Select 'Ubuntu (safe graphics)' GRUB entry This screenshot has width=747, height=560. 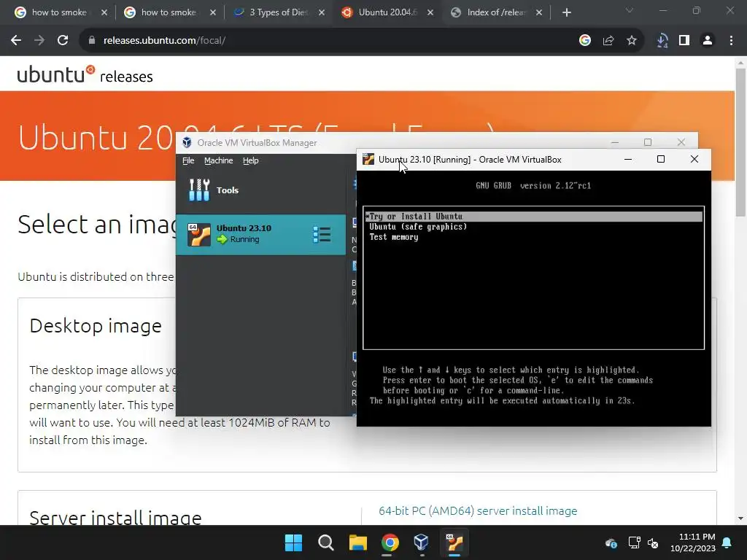click(x=418, y=227)
